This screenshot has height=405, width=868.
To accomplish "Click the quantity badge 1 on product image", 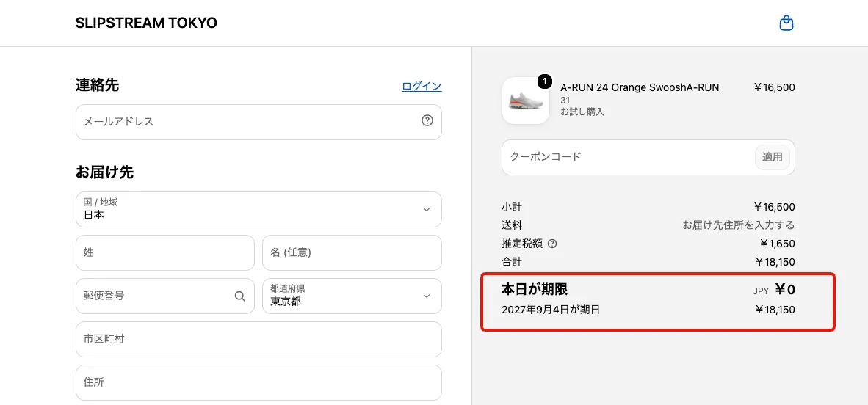I will (x=545, y=82).
